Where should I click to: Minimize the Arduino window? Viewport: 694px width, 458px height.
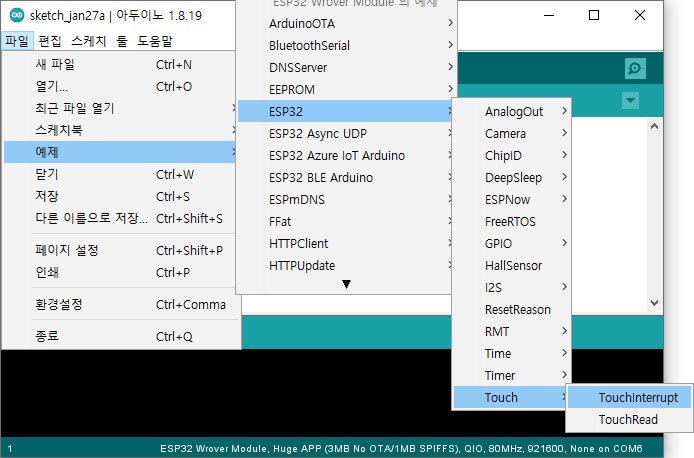click(549, 15)
